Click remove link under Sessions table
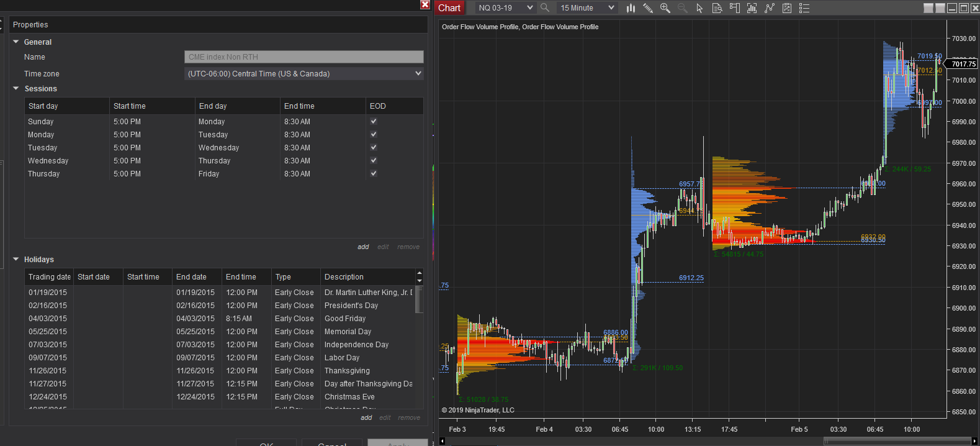Screen dimensions: 980x446 tap(408, 247)
